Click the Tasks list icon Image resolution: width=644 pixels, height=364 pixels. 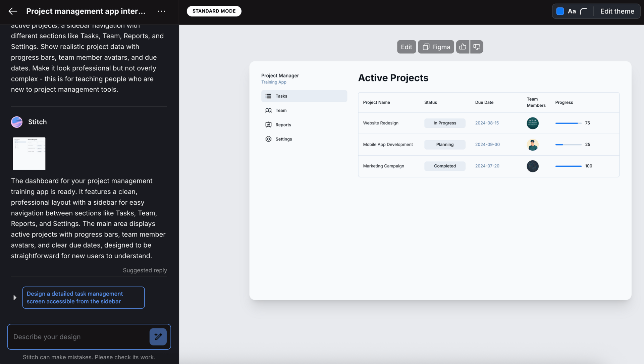(x=268, y=96)
